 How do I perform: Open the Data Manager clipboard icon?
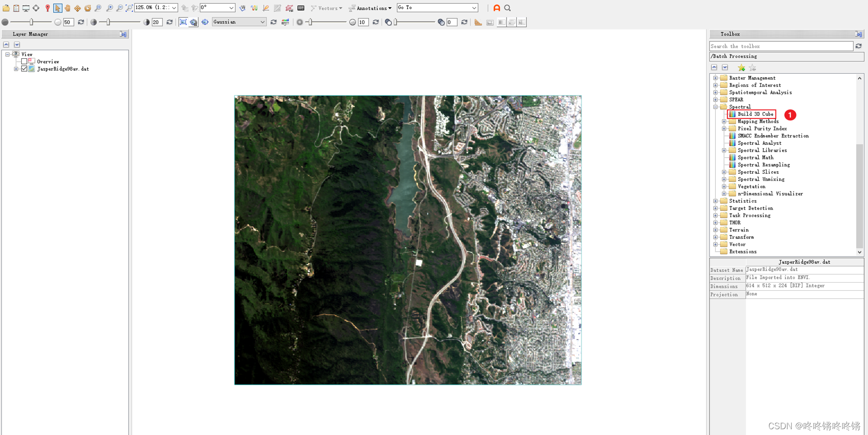point(16,8)
